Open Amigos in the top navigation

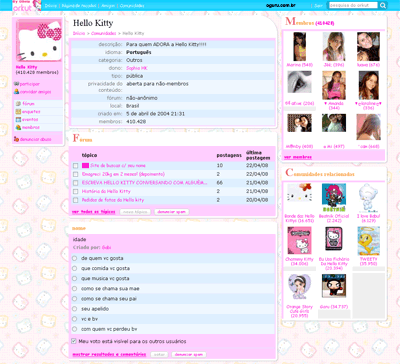pos(108,6)
